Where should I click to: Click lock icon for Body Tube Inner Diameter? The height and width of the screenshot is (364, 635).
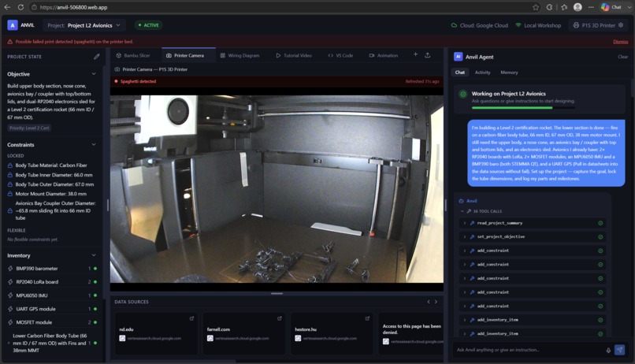(x=10, y=175)
